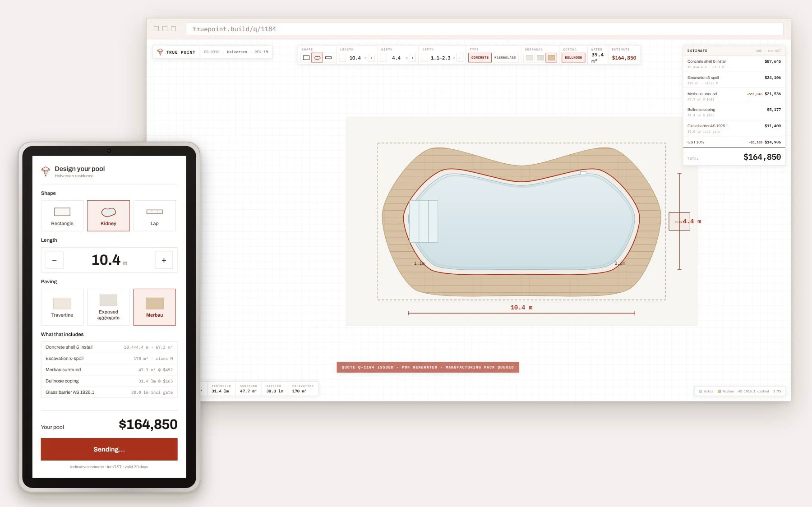
Task: Click the pool entry steps in plan
Action: [424, 221]
